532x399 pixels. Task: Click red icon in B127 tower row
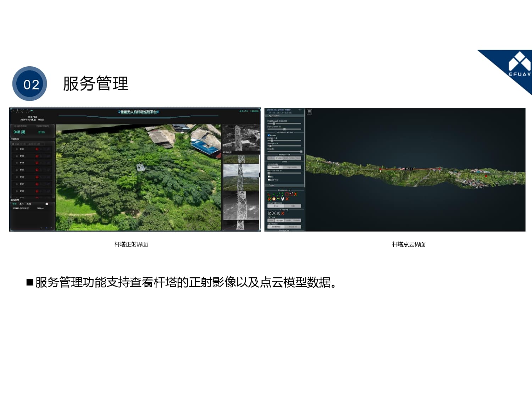coord(37,184)
